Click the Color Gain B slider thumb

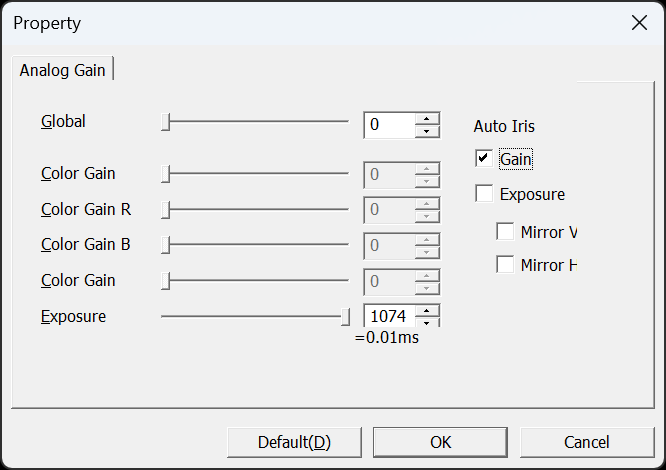coord(166,245)
